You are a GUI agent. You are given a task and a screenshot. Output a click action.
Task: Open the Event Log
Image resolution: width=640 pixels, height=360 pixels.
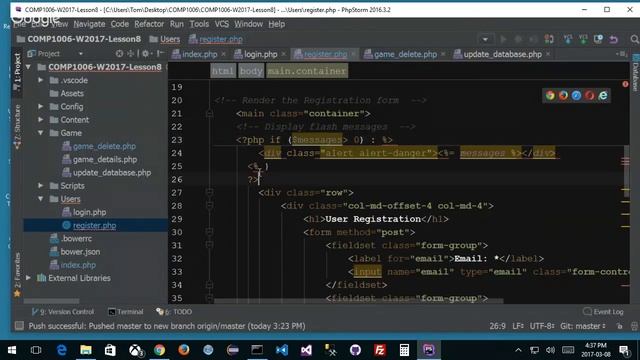[x=603, y=312]
